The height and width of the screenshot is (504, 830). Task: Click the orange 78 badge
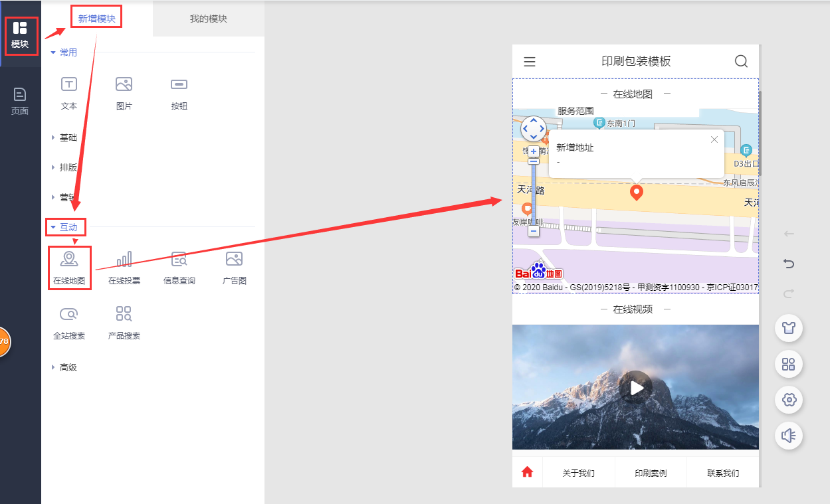pos(3,341)
